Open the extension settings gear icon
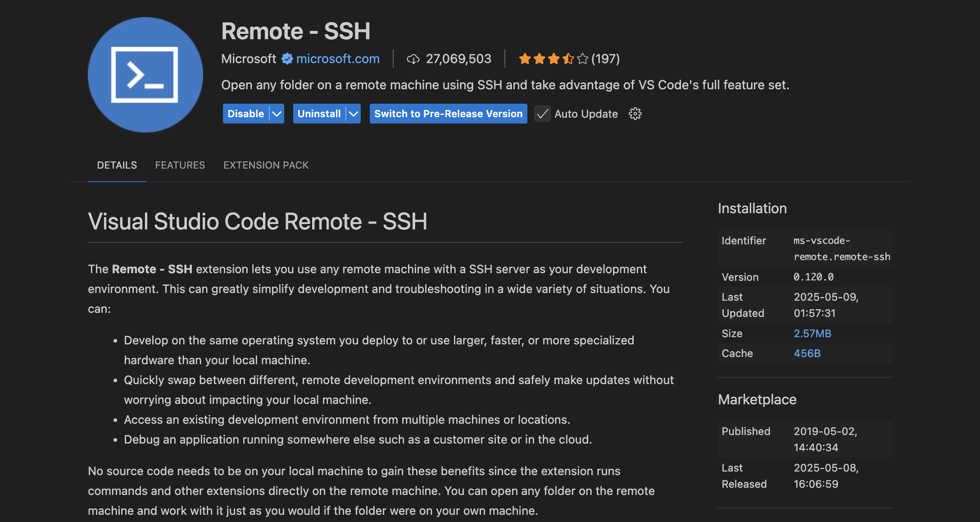 [635, 114]
